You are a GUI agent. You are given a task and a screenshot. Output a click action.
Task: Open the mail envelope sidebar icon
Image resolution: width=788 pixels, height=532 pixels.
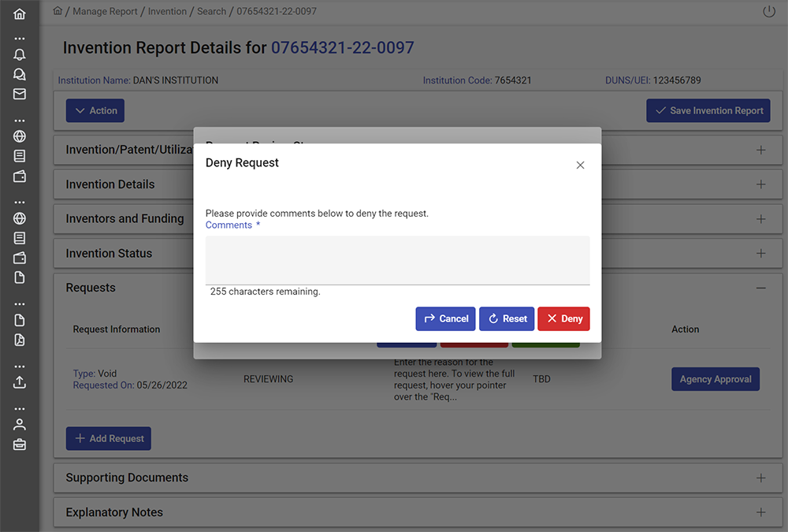19,94
